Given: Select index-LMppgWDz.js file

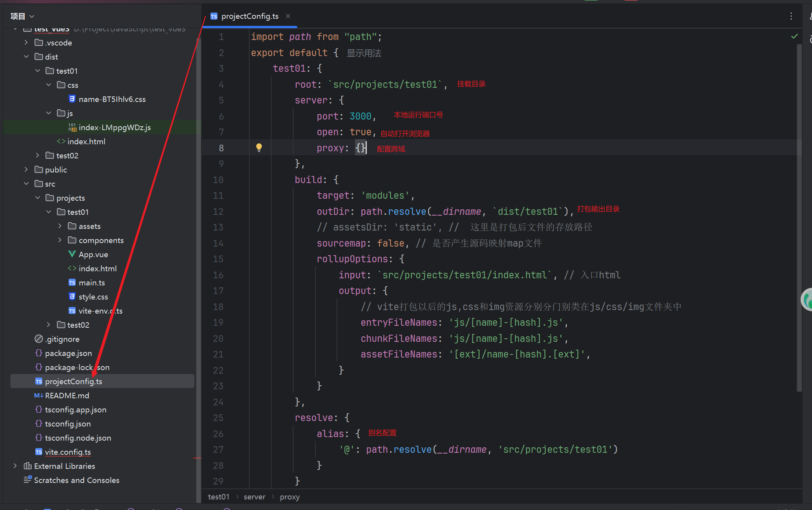Looking at the screenshot, I should pyautogui.click(x=114, y=127).
